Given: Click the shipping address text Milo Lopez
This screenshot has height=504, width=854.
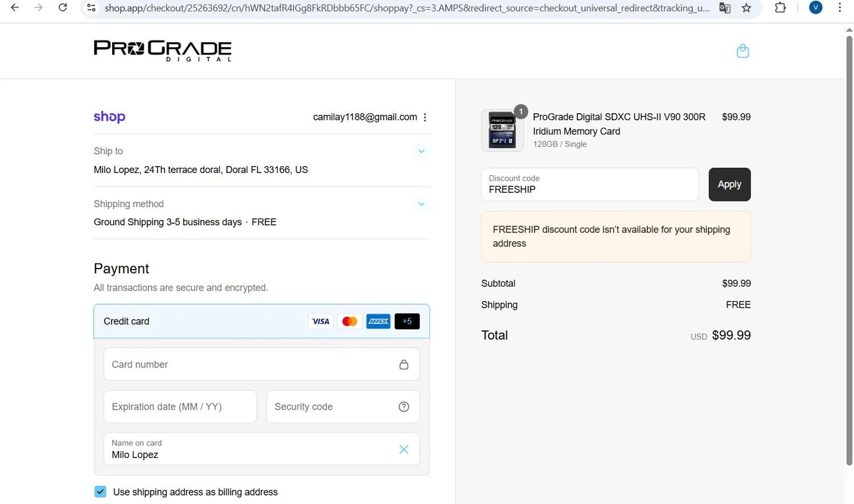Looking at the screenshot, I should coord(201,170).
